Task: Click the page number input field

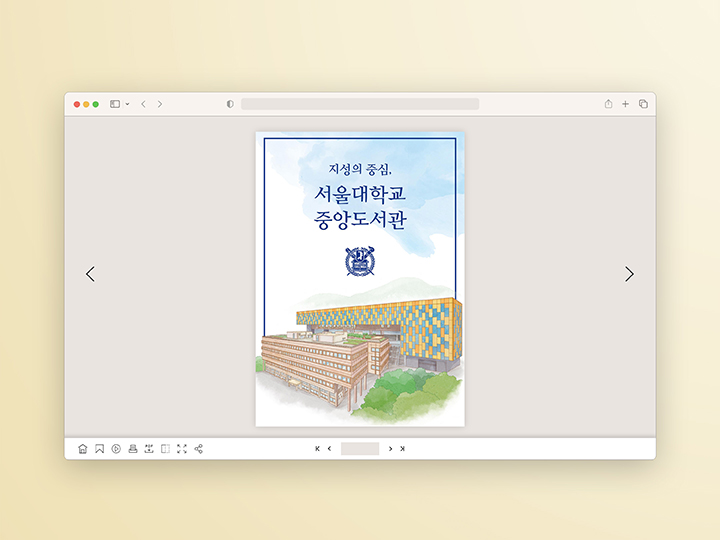Action: 360,449
